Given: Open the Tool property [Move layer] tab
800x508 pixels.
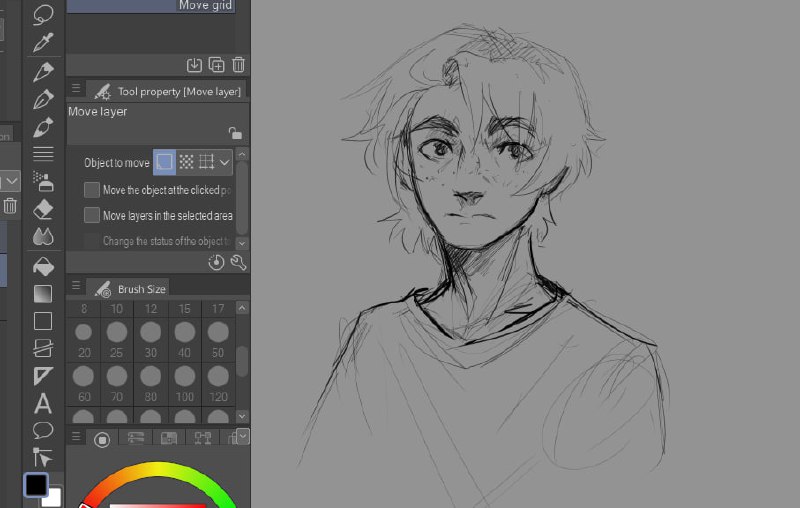Looking at the screenshot, I should [167, 91].
